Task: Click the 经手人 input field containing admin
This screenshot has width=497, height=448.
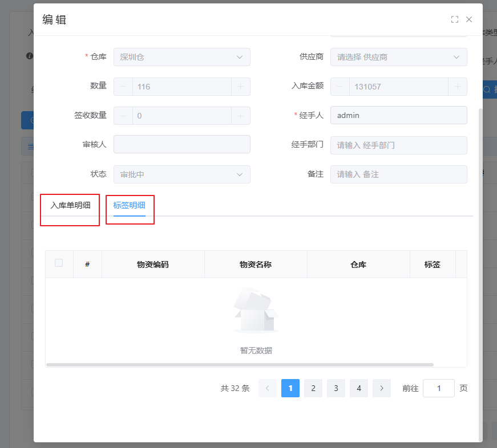Action: (x=398, y=115)
